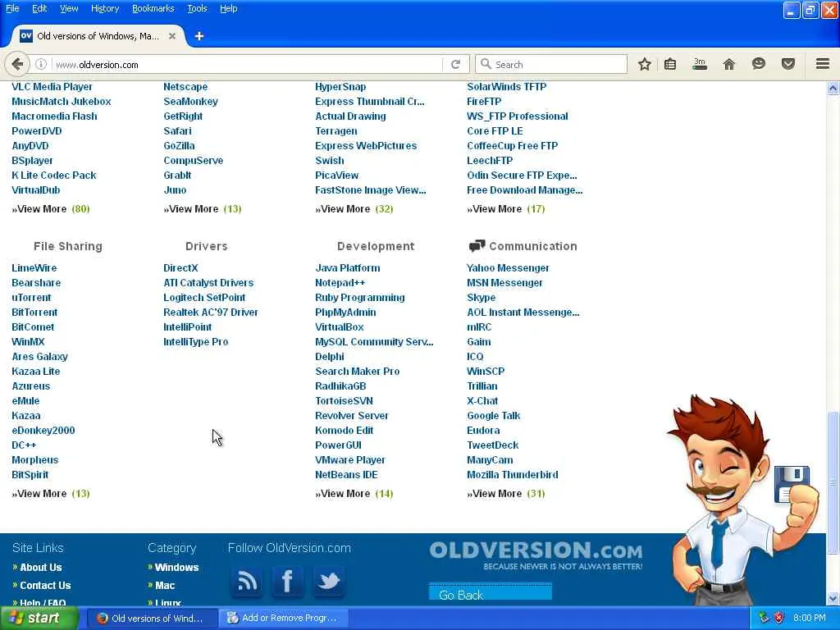Viewport: 840px width, 630px height.
Task: Open the OldVersion RSS feed icon
Action: 247,582
